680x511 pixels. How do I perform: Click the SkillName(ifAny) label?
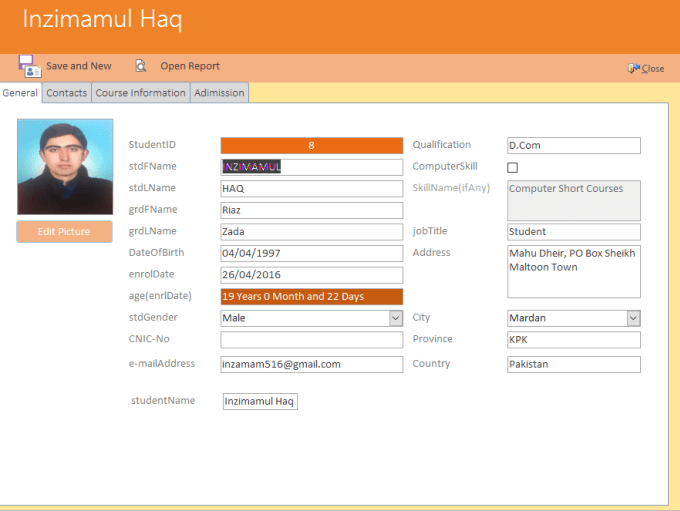(451, 188)
